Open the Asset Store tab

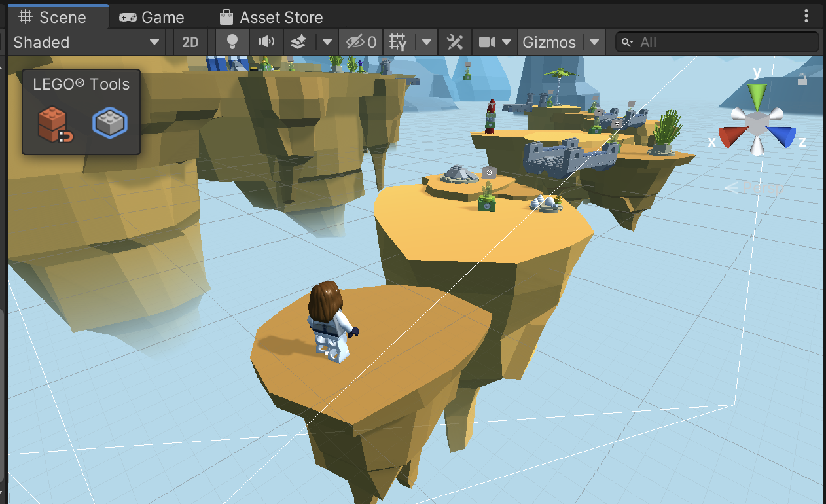(x=271, y=17)
